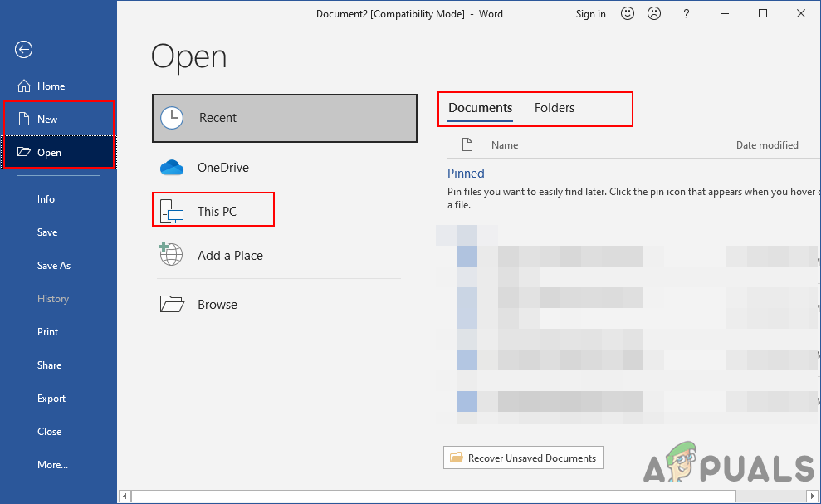Screen dimensions: 821x504
Task: Select the Documents tab
Action: point(480,108)
